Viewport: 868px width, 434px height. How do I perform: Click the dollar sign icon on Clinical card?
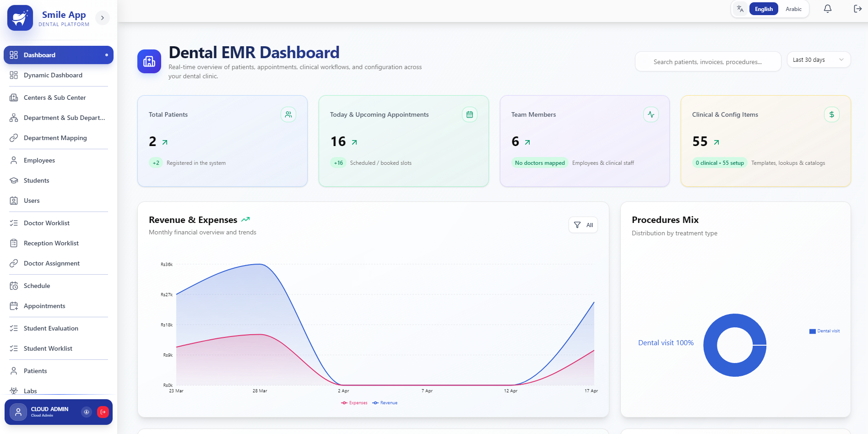coord(831,114)
